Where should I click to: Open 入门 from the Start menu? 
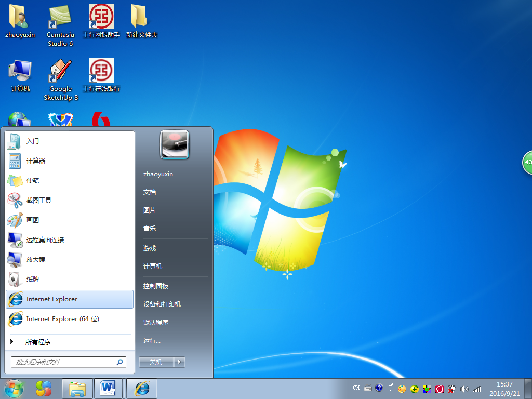coord(70,141)
